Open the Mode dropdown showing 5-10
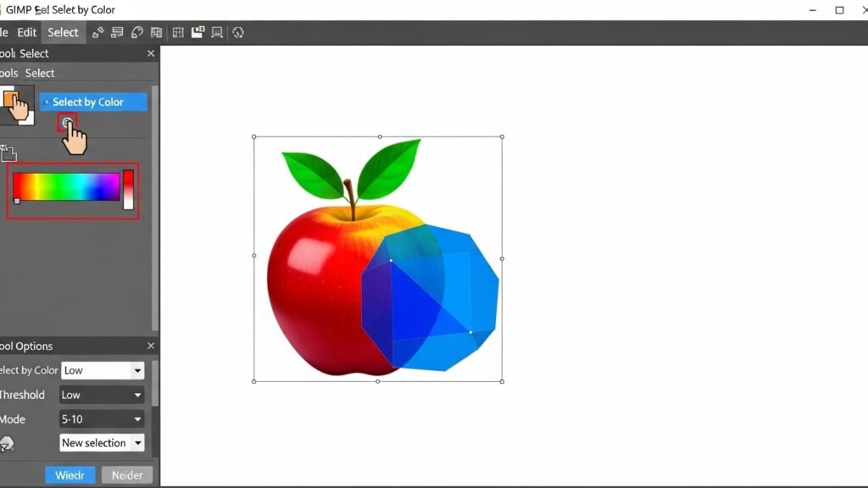Screen dimensions: 868x488 coord(101,419)
